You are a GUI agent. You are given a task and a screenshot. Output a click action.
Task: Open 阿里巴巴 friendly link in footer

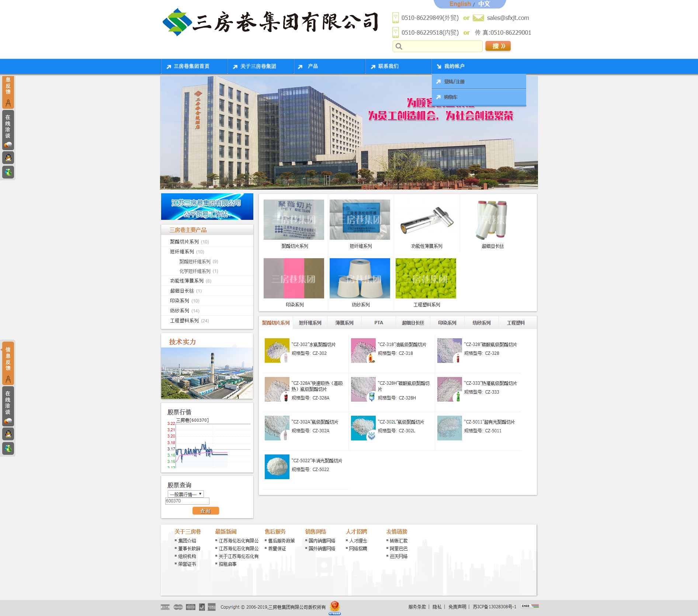(x=399, y=548)
